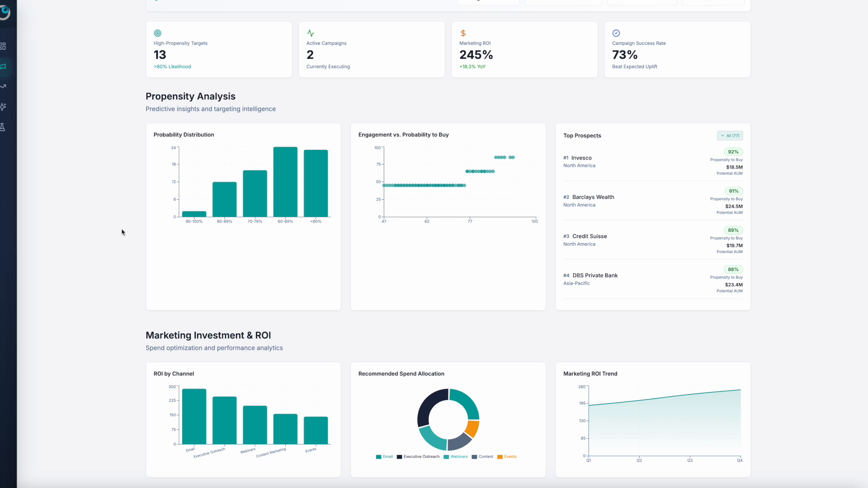This screenshot has width=868, height=488.
Task: Toggle Events legend entry in spend chart
Action: [x=507, y=457]
